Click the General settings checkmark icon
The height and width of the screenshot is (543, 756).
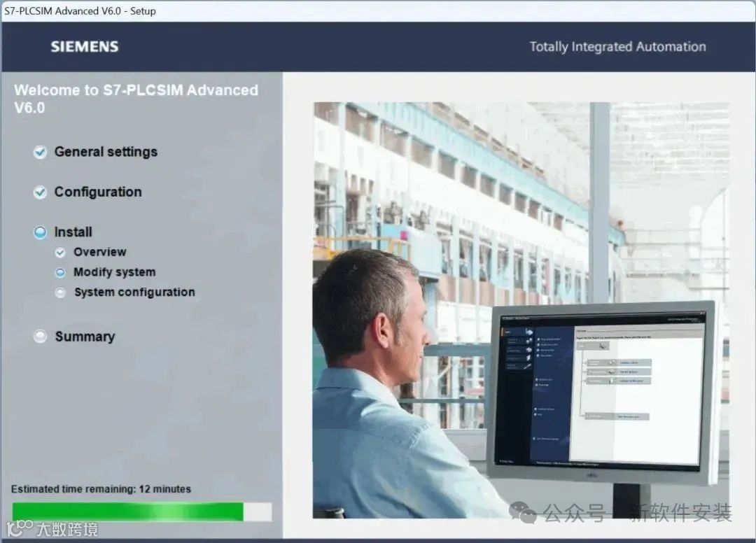tap(40, 153)
